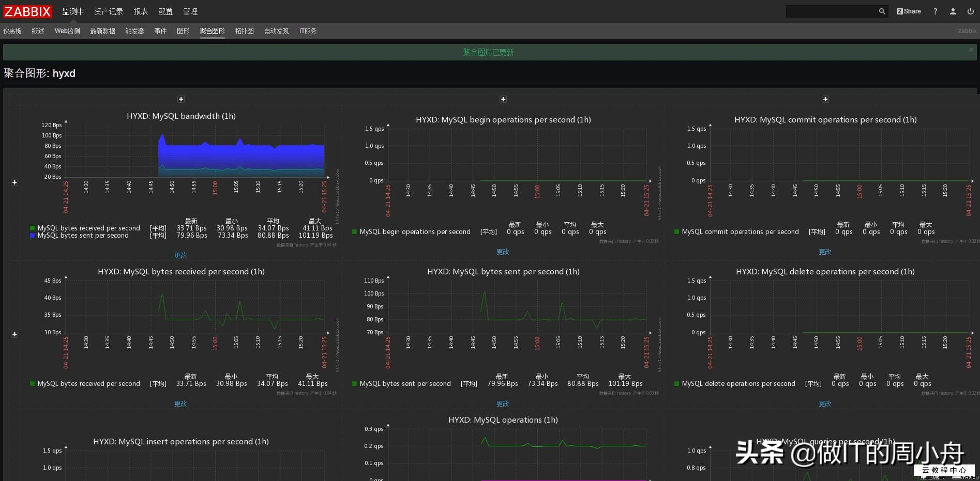Click 更改 under MySQL delete operations graph
This screenshot has width=980, height=481.
[x=825, y=404]
